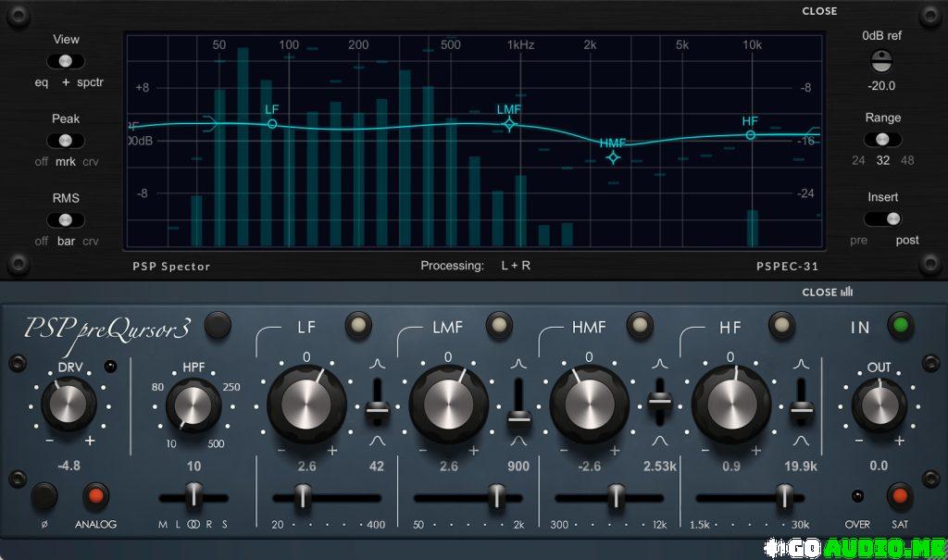Click the LF gain value 2.6
The width and height of the screenshot is (948, 560).
click(x=306, y=467)
